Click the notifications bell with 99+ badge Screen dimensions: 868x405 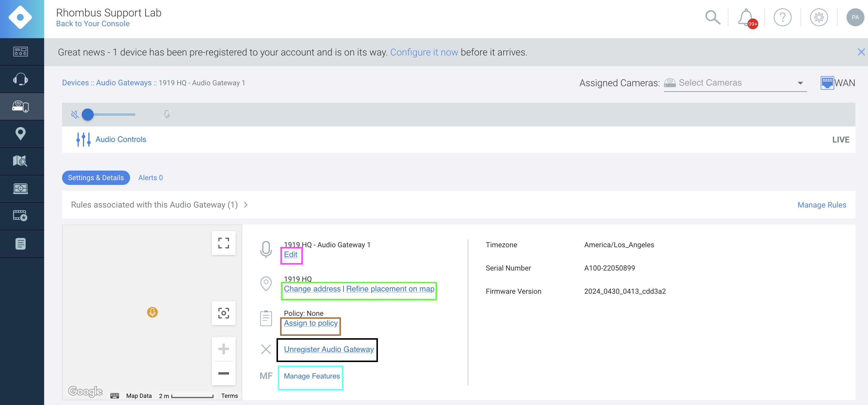746,17
